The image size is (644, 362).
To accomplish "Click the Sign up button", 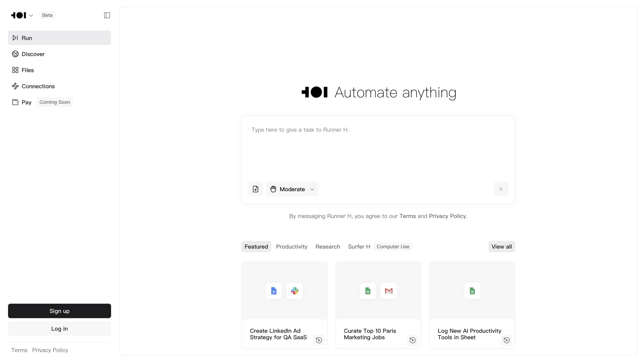I will click(60, 311).
